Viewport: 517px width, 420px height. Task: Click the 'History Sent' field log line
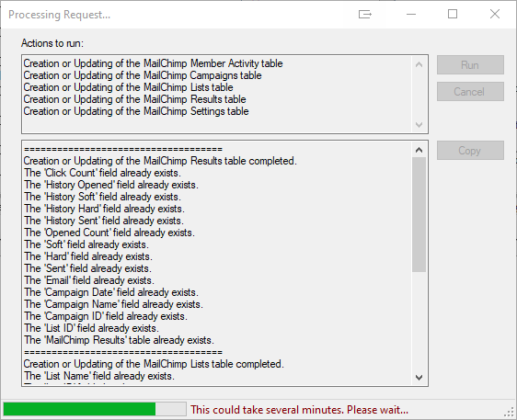point(104,221)
